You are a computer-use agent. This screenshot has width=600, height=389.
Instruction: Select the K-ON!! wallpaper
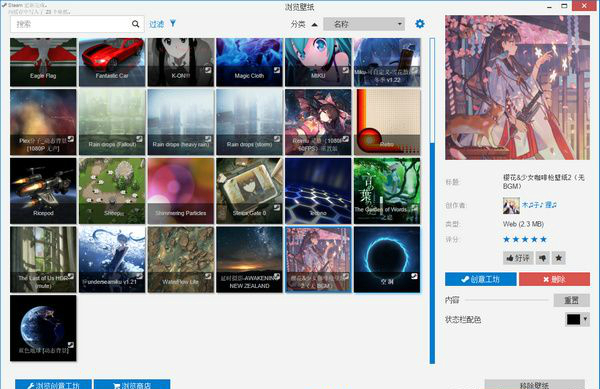(x=181, y=62)
